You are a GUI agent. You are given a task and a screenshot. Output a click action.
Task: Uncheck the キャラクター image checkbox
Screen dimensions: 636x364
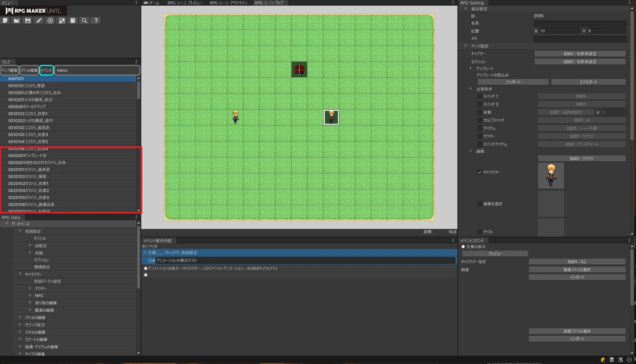[480, 172]
